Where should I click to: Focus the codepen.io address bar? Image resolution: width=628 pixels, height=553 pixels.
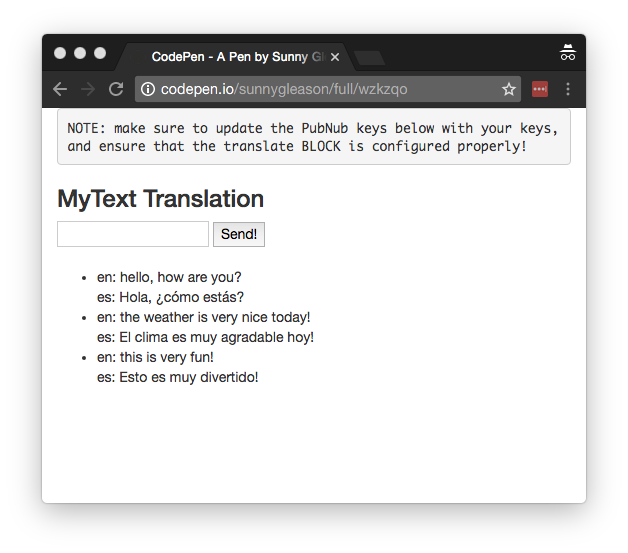pyautogui.click(x=320, y=89)
